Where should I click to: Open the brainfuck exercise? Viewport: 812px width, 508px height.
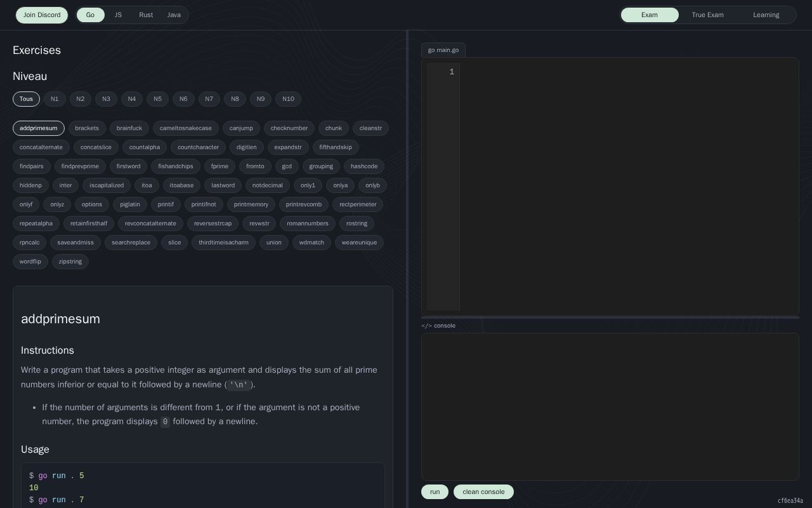[129, 128]
